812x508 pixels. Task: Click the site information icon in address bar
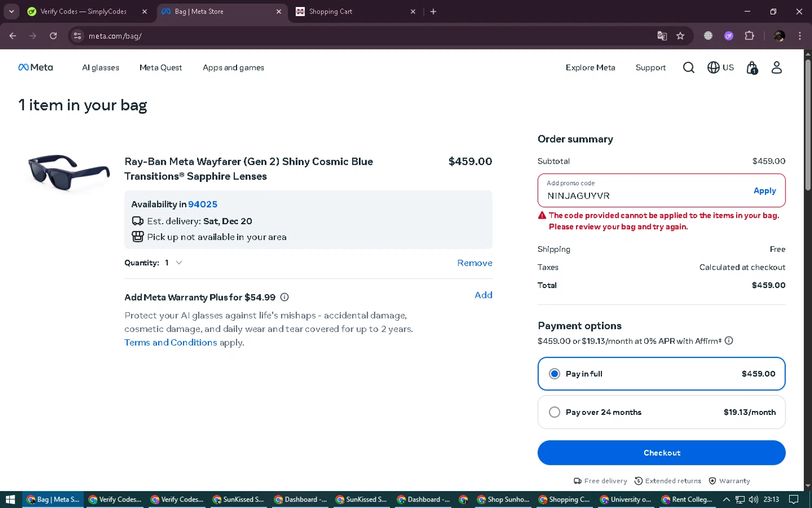pyautogui.click(x=77, y=36)
